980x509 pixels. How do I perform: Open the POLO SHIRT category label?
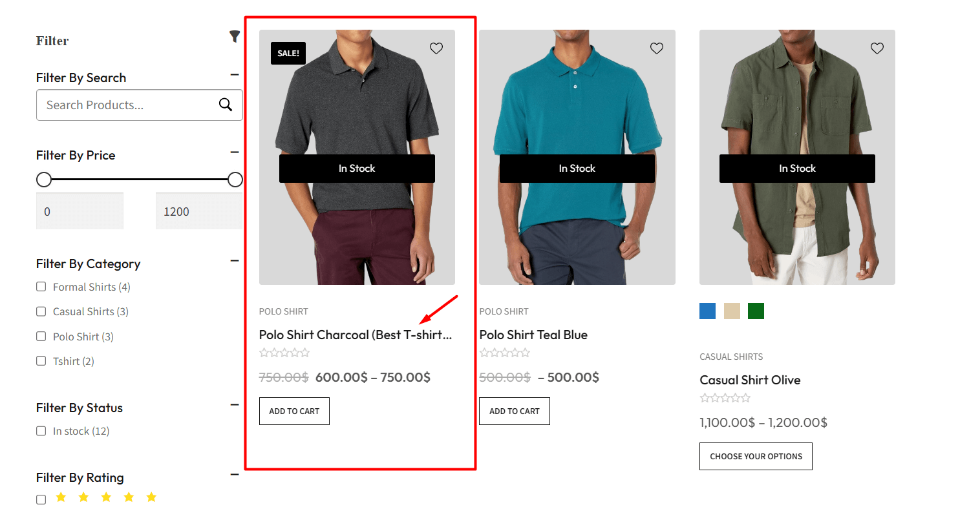coord(283,311)
